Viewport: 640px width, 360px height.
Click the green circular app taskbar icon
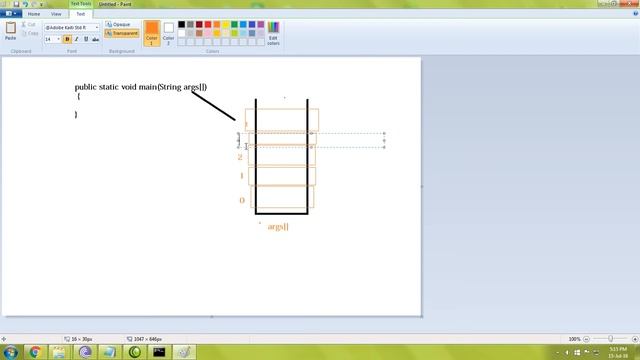pyautogui.click(x=134, y=352)
